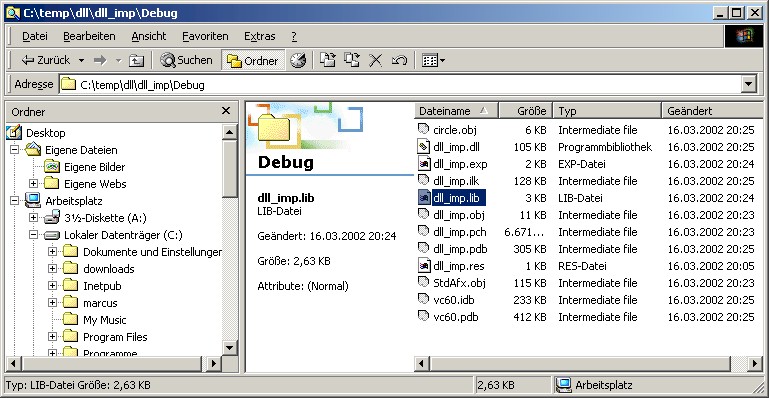The height and width of the screenshot is (398, 769).
Task: Expand the 3½-Diskette (A:) node
Action: coord(33,218)
